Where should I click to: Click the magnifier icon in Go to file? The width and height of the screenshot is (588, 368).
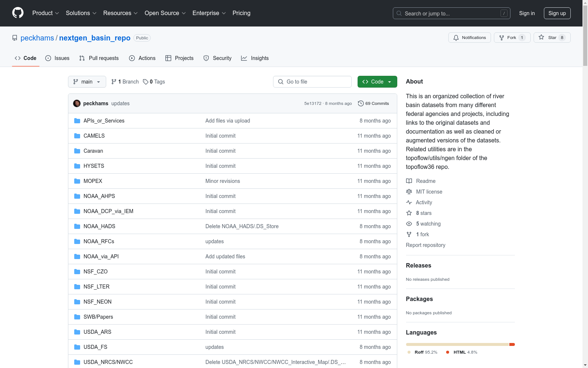coord(281,82)
